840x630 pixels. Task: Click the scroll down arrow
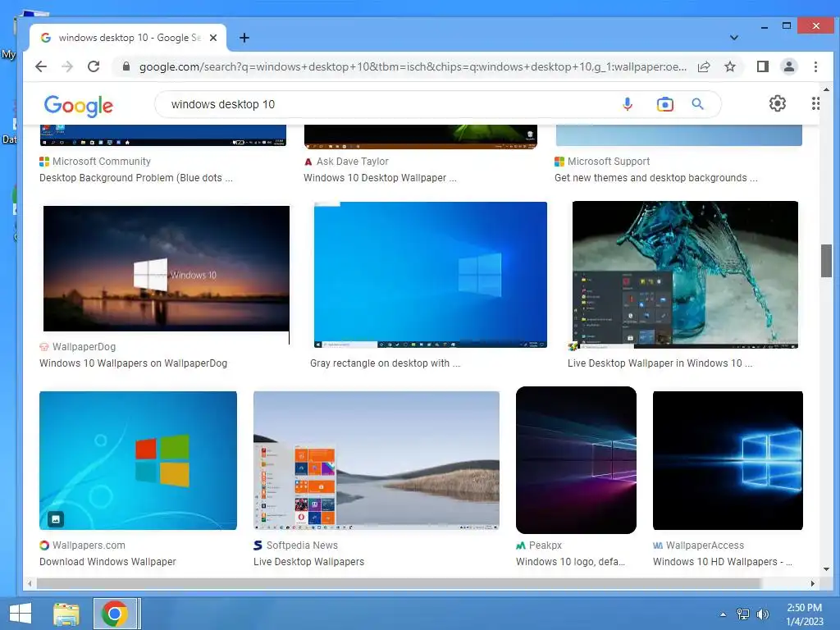coord(826,569)
